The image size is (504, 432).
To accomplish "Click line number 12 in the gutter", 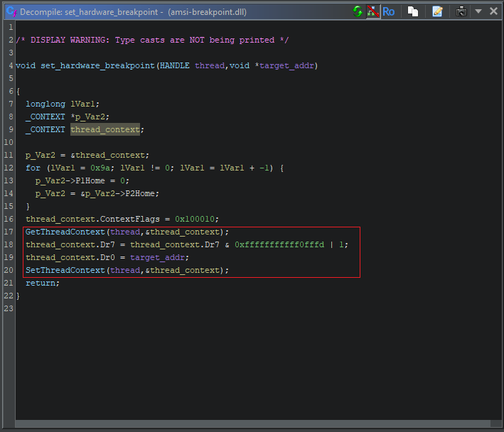I will point(9,168).
